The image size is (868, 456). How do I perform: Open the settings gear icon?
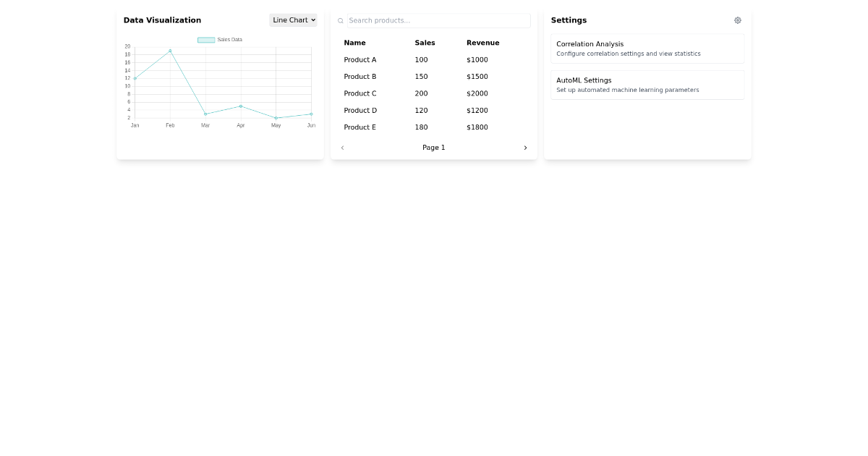pos(737,20)
